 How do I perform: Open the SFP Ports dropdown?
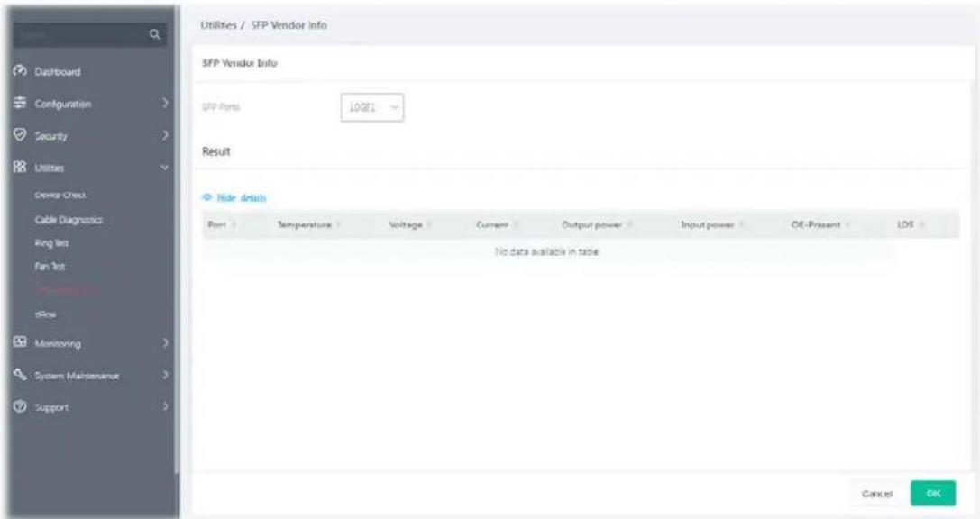371,107
